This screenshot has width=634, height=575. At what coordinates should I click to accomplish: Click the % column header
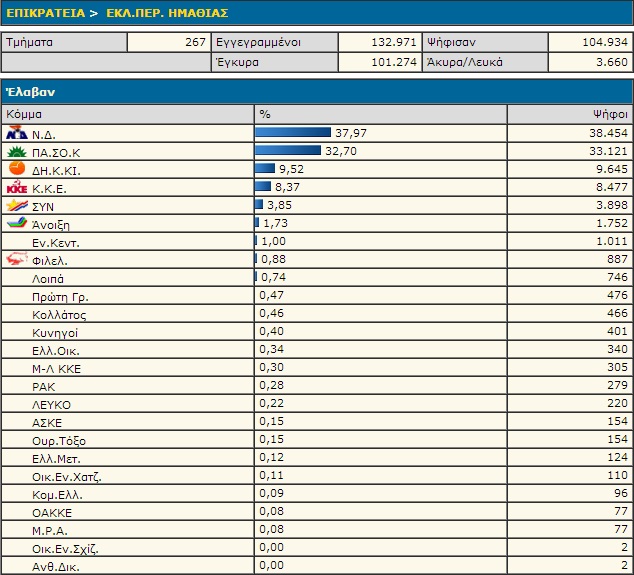tap(380, 114)
